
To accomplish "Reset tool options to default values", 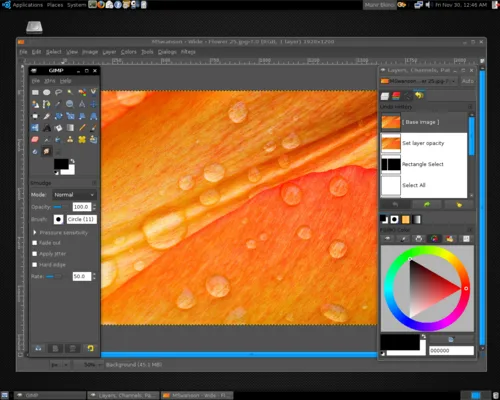I will 90,349.
